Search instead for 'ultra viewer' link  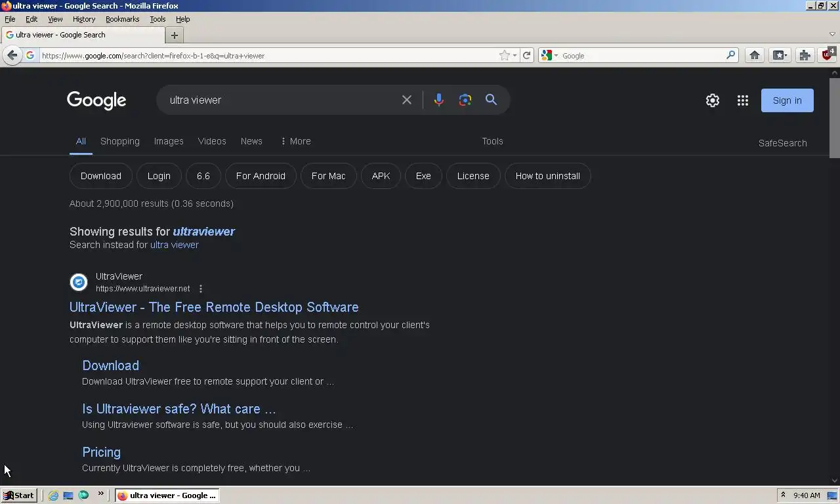click(175, 245)
